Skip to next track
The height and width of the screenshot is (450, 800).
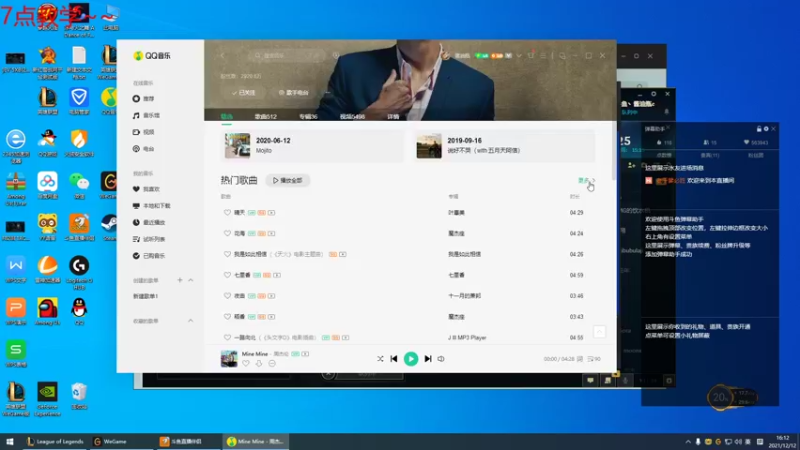(x=428, y=359)
